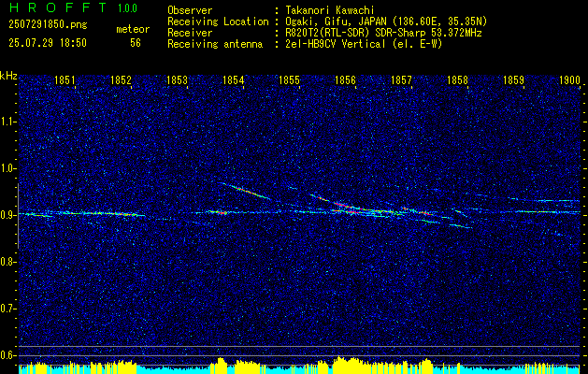Viewport: 588px width, 374px height.
Task: Click the 0.9 kHz axis label
Action: click(x=8, y=215)
